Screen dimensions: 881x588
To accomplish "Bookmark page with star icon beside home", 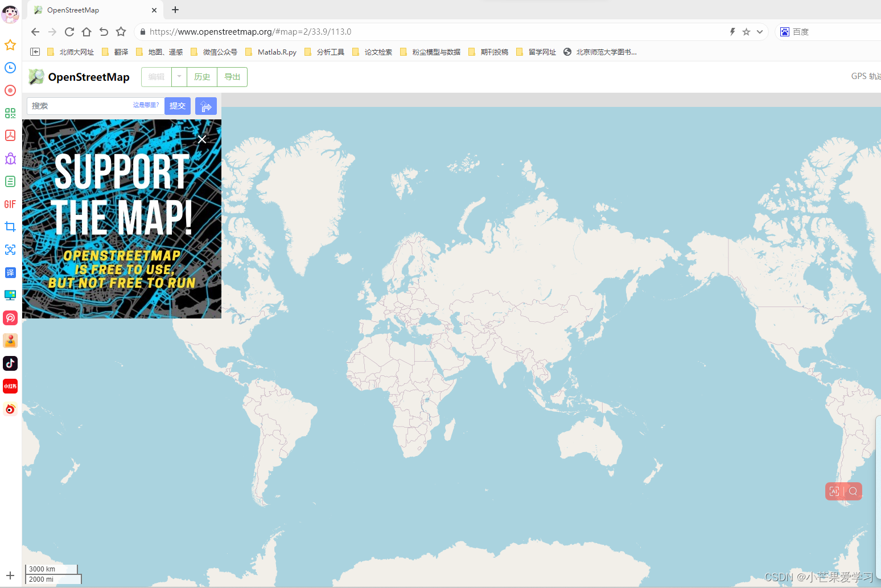I will pos(121,32).
